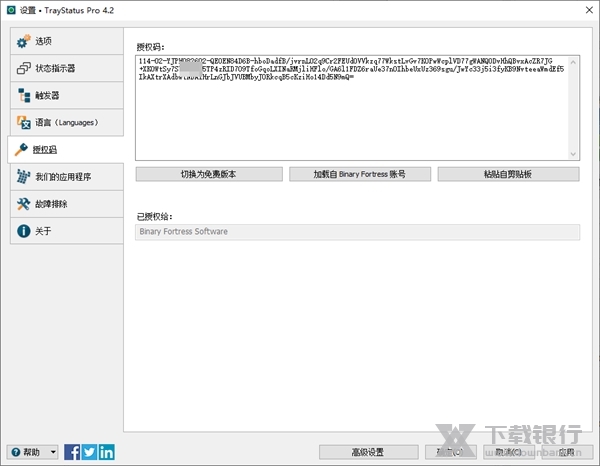Click the 已授权给 Binary Fortress Software field
This screenshot has width=600, height=466.
tap(357, 232)
